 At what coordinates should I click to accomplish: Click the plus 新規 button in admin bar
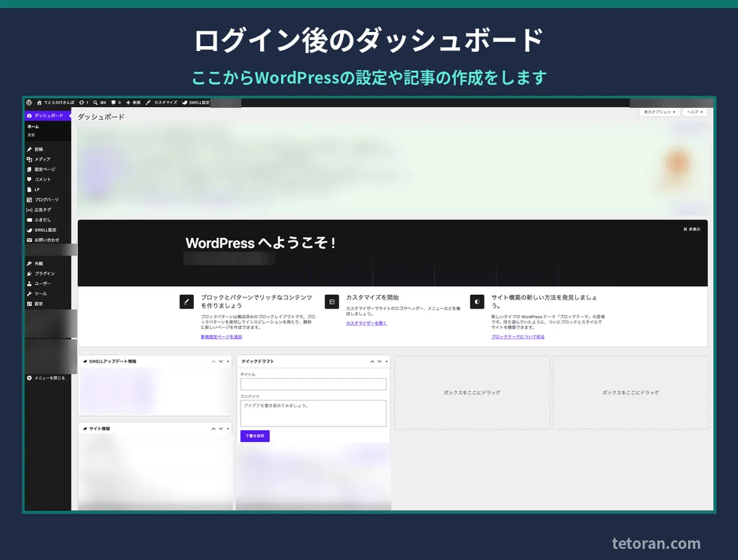(133, 102)
